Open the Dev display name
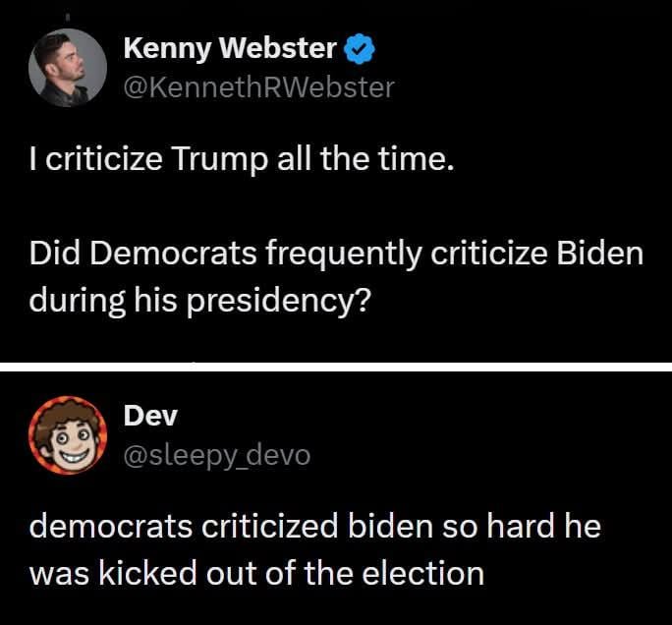Viewport: 672px width, 625px height. point(150,416)
